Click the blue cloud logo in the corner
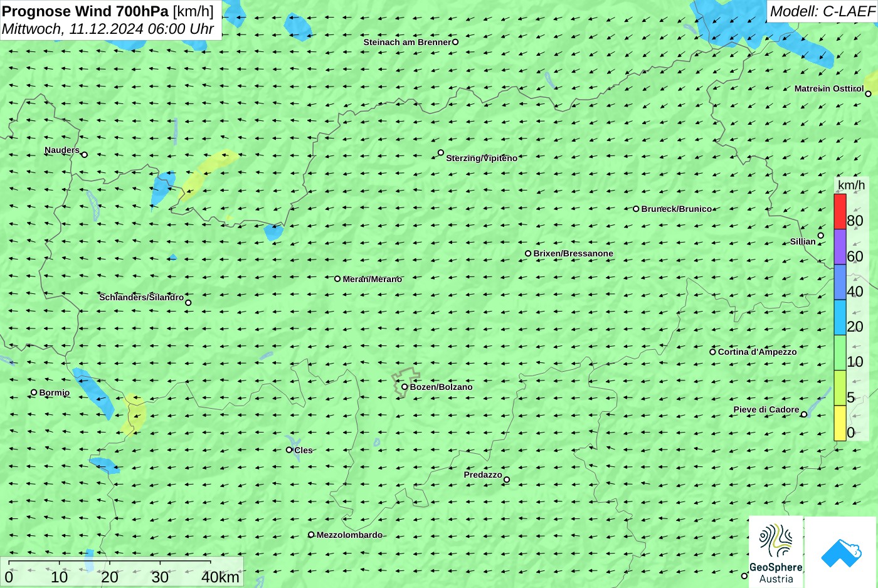 (841, 552)
